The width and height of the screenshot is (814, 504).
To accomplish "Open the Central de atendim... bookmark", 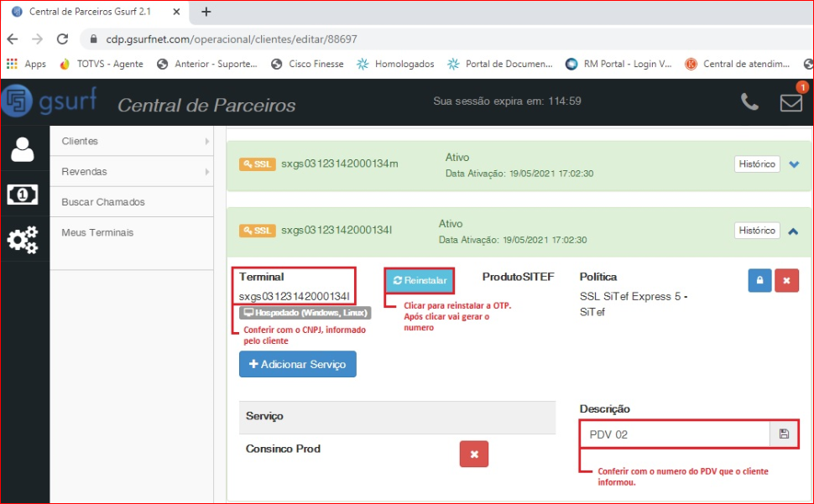I will 738,64.
